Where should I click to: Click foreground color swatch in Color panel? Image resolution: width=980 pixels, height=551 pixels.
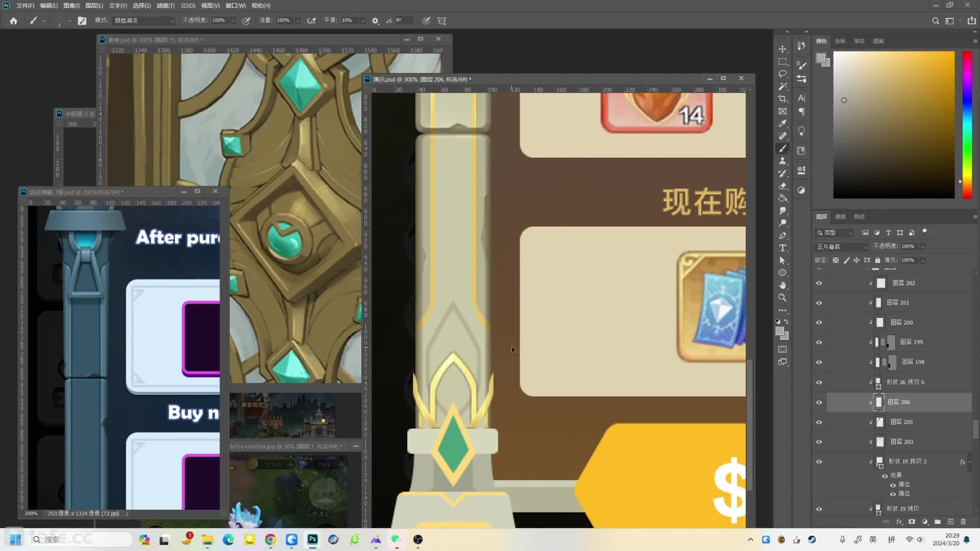click(x=821, y=58)
